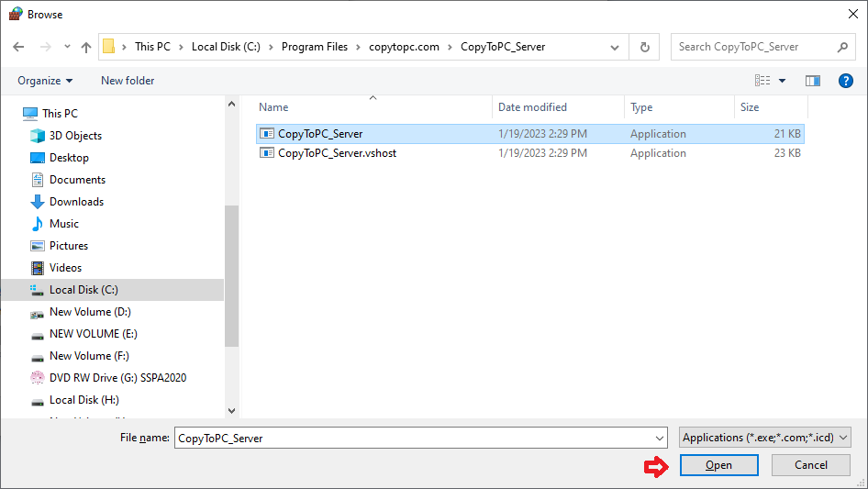
Task: Click into the File name text box
Action: (414, 438)
